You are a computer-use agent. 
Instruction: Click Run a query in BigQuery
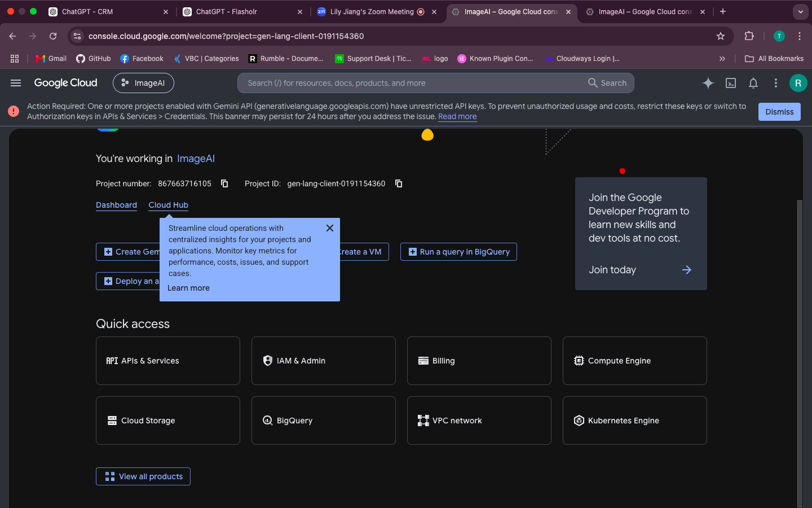pos(458,252)
